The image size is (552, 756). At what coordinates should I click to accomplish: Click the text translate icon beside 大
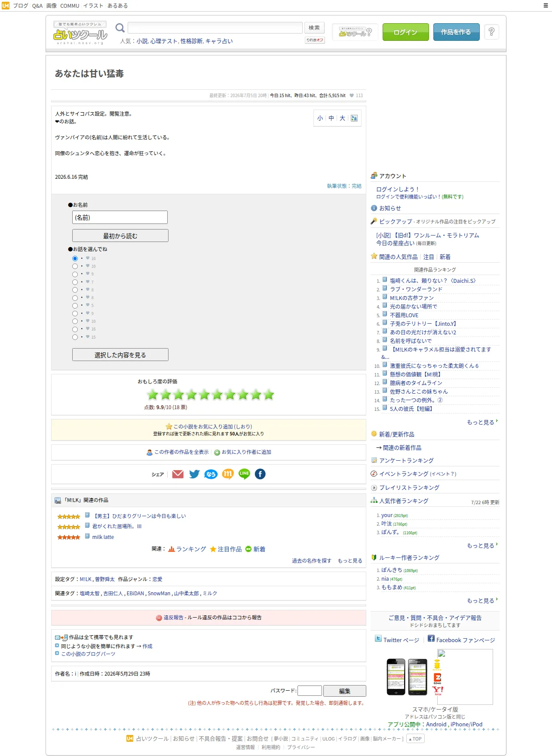tap(354, 118)
